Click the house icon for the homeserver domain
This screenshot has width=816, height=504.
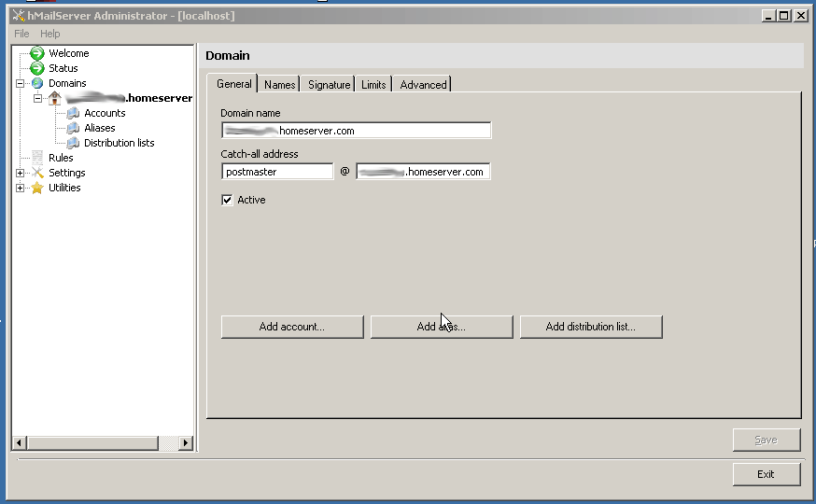click(55, 98)
